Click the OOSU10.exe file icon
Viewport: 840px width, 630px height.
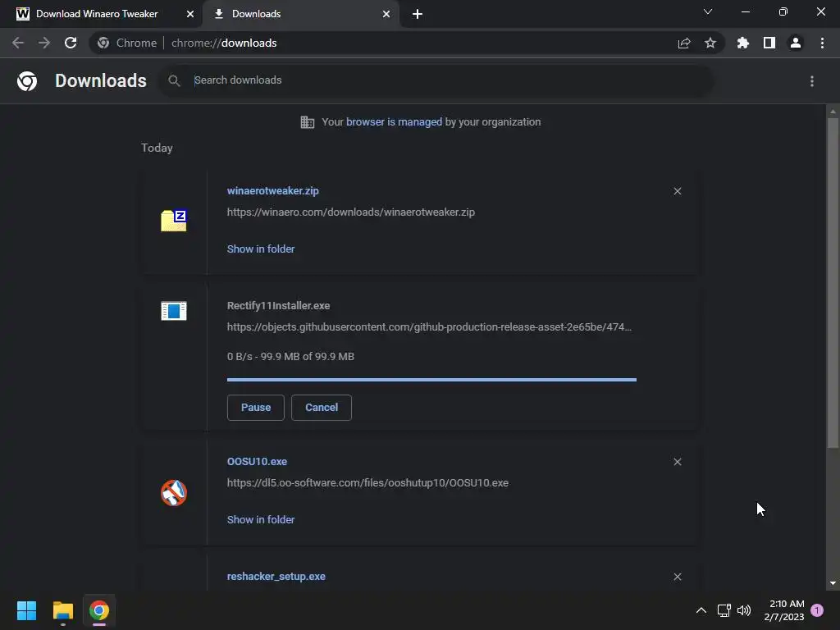[x=174, y=493]
